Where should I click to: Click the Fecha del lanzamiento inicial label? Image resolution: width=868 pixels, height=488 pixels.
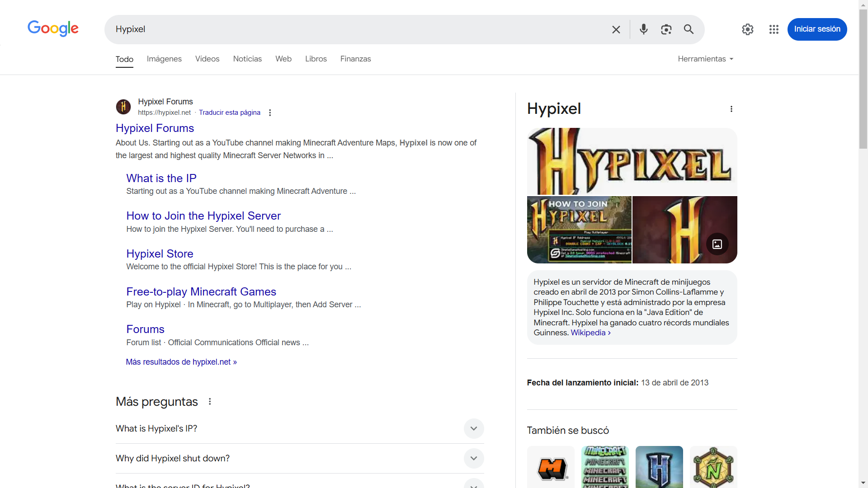point(583,383)
